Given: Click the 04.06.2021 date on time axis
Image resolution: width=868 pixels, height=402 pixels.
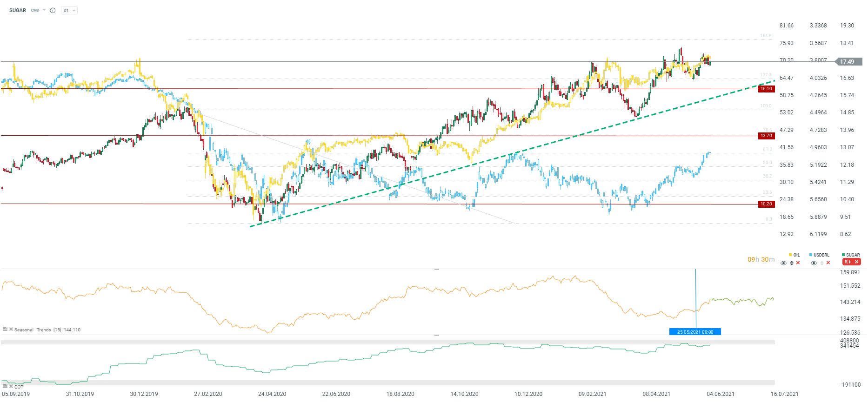Looking at the screenshot, I should [721, 394].
